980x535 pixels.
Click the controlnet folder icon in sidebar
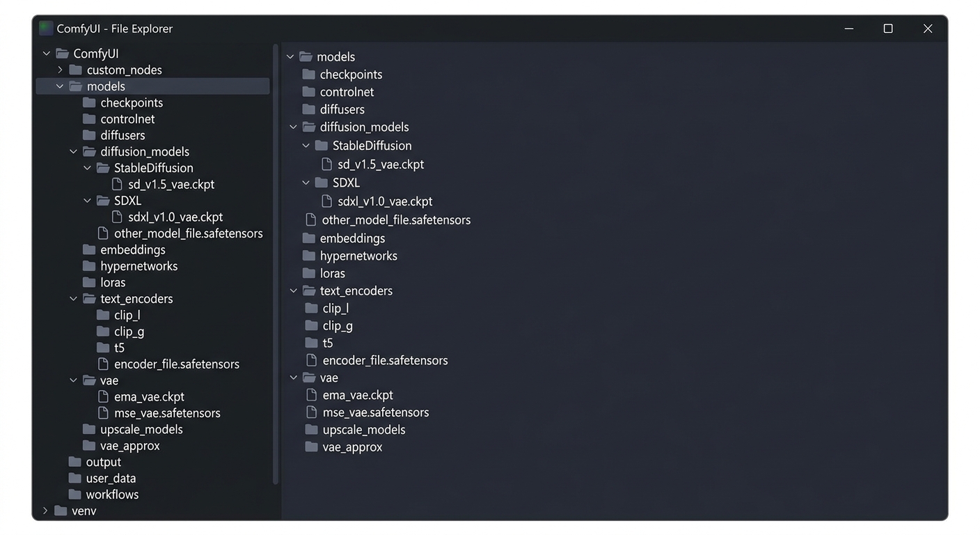tap(89, 119)
